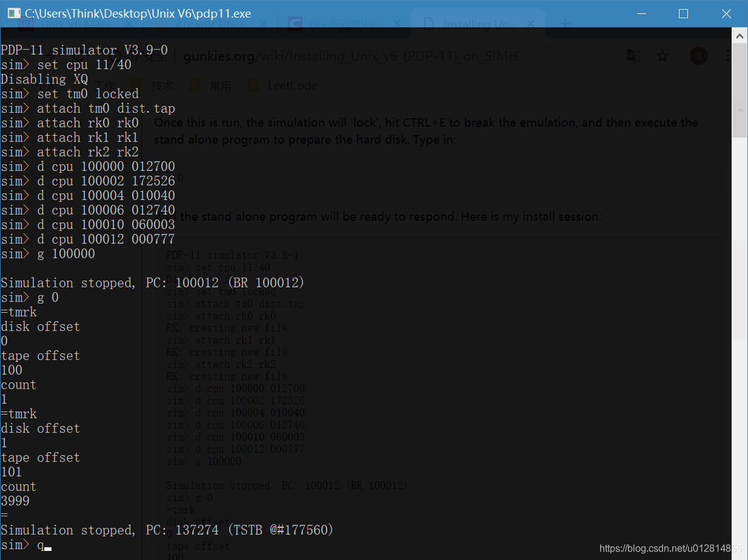Open the 常用 bookmarks folder
Screen dimensions: 748x560
point(221,85)
